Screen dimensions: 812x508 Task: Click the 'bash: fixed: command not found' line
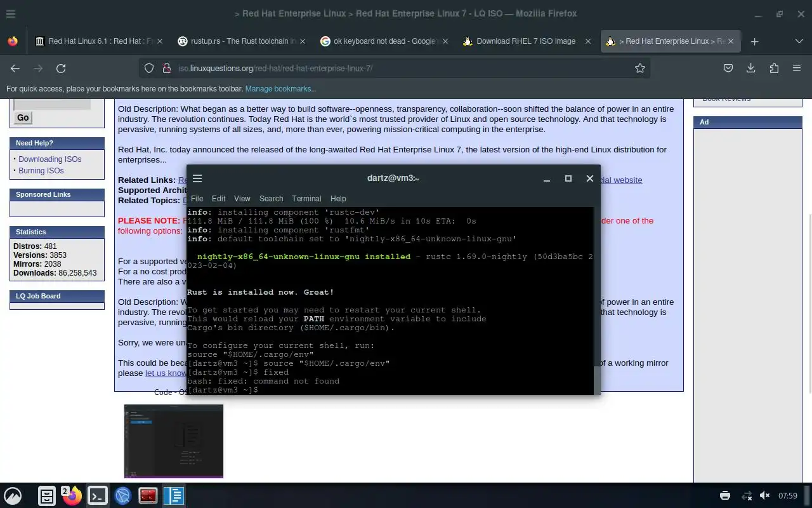click(263, 381)
